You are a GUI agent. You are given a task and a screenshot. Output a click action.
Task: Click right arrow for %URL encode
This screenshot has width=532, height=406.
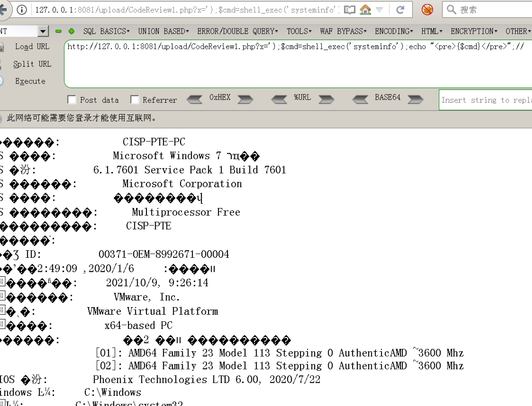pos(326,99)
